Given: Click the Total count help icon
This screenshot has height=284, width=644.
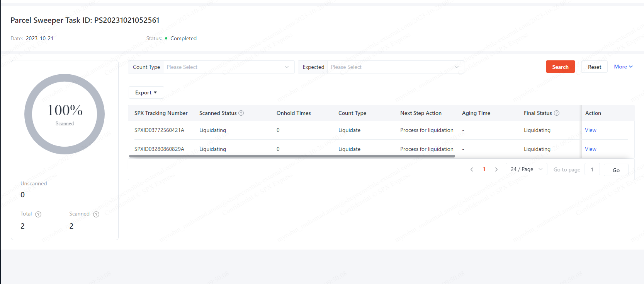Looking at the screenshot, I should click(38, 214).
